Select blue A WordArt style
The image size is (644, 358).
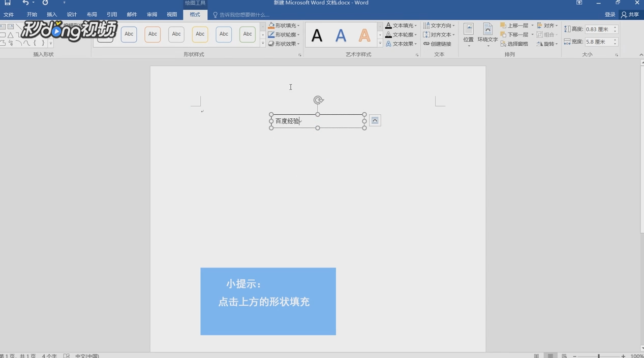pos(341,36)
